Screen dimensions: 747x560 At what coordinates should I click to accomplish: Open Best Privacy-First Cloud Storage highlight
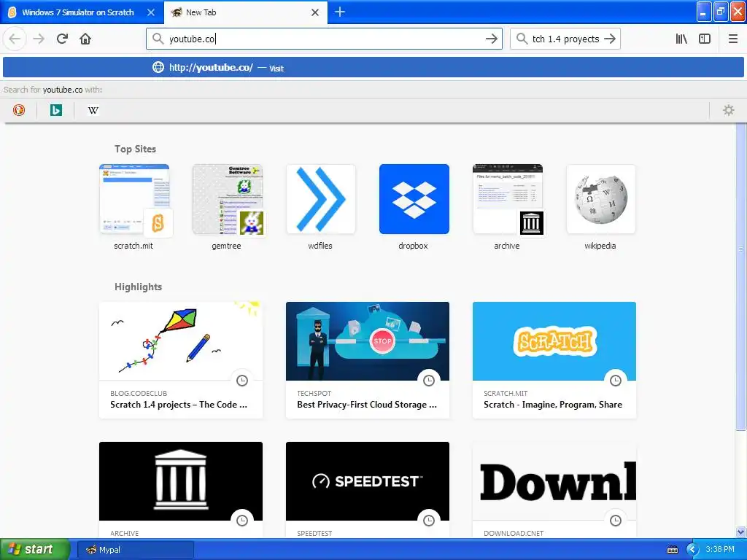pos(368,360)
